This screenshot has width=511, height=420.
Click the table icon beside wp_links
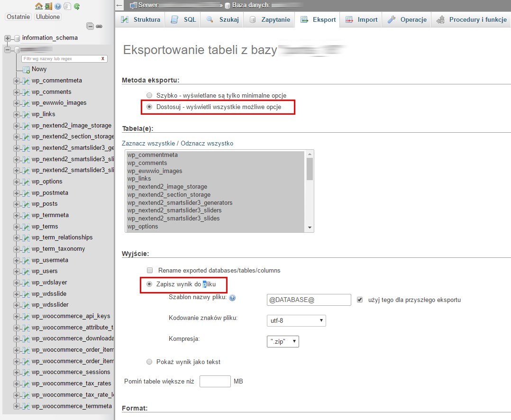pos(26,114)
